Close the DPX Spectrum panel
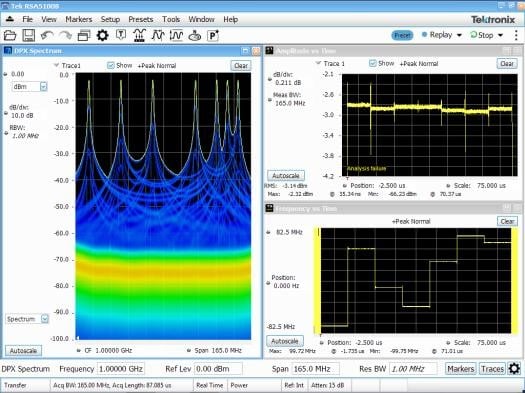This screenshot has width=525, height=393. click(x=256, y=51)
